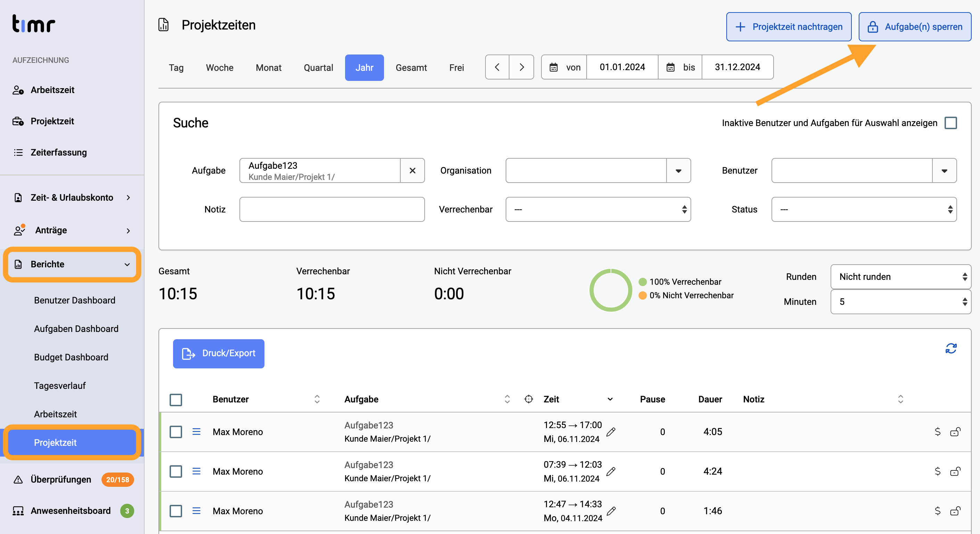
Task: Edit start date 01.01.2024 field
Action: (622, 67)
